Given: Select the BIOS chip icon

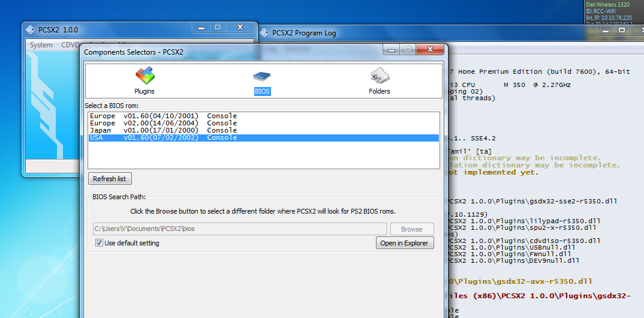Looking at the screenshot, I should click(x=262, y=76).
